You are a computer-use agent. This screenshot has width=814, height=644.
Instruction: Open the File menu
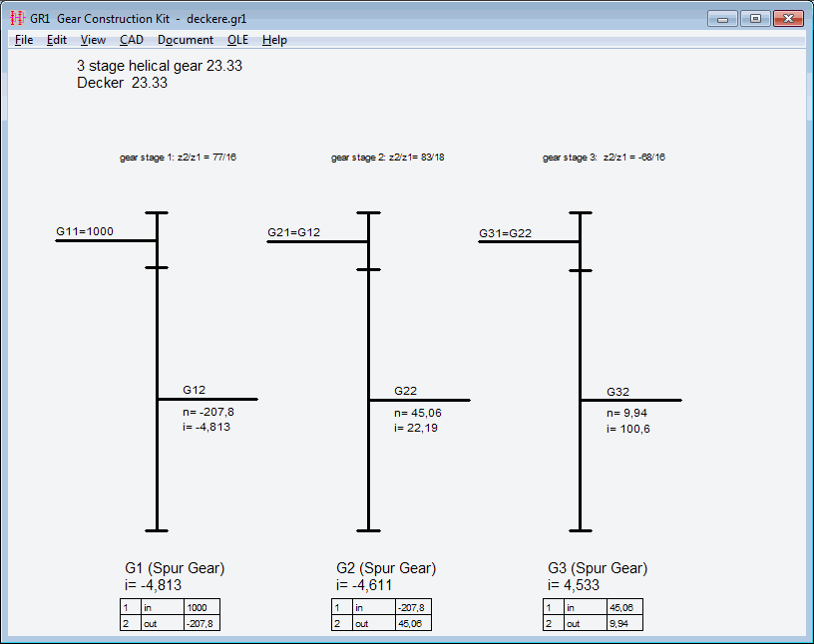point(24,40)
